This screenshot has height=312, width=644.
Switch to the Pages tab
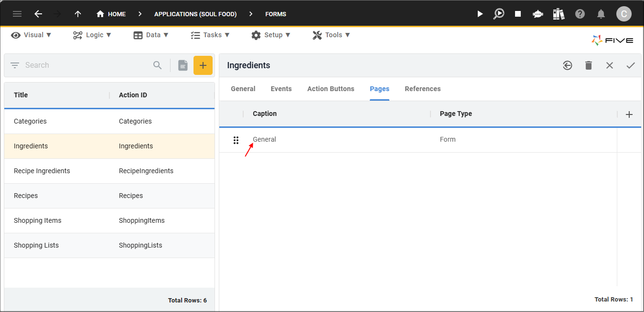[x=380, y=89]
